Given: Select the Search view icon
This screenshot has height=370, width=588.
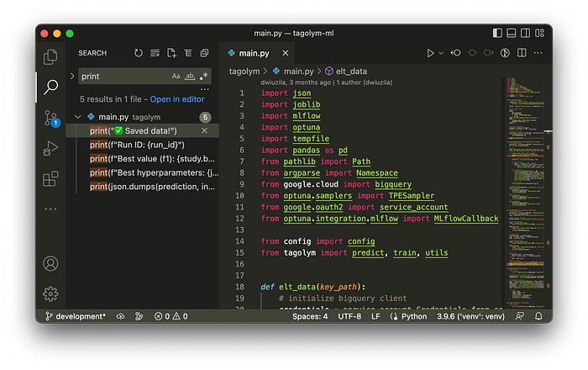Looking at the screenshot, I should (50, 87).
